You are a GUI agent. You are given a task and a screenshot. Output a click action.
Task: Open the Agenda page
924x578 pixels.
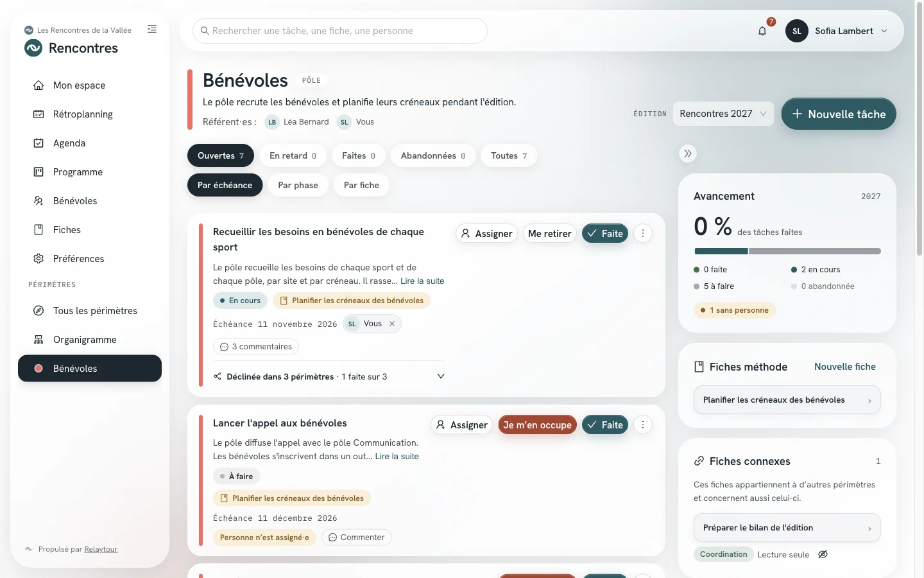tap(90, 143)
